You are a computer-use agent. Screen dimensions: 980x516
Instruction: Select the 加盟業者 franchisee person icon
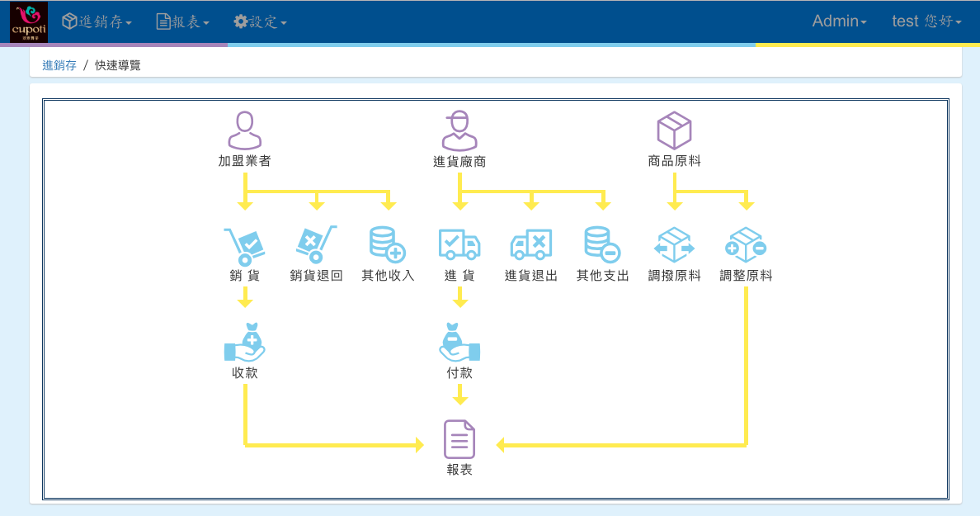coord(244,131)
